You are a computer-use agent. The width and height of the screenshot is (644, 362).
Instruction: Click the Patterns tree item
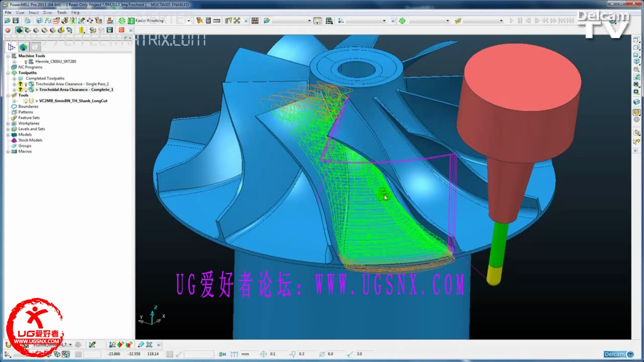(26, 112)
